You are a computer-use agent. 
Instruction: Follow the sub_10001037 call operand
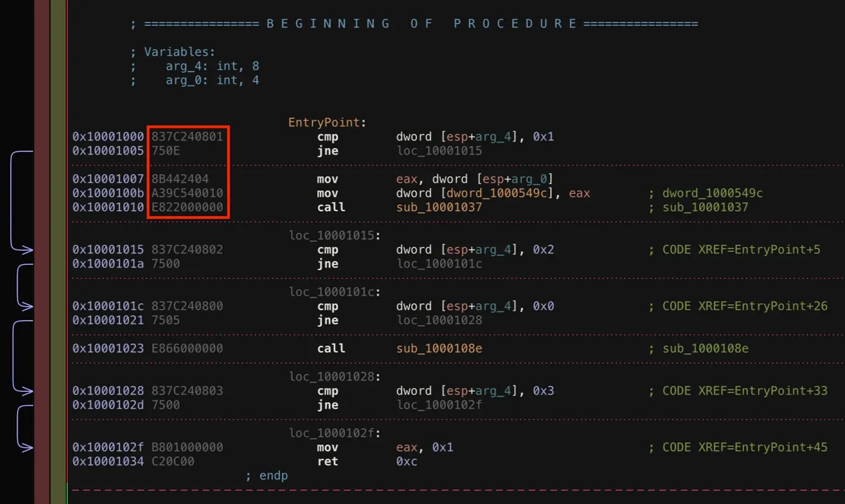click(x=439, y=208)
